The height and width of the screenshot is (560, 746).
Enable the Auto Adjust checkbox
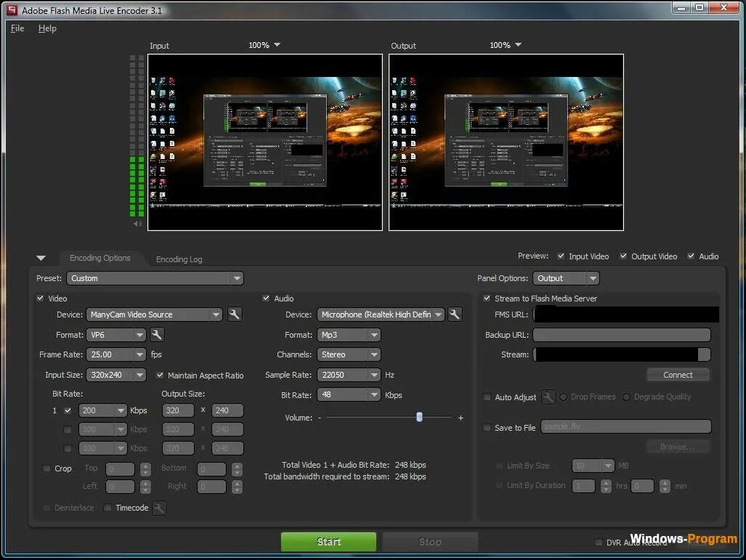point(487,397)
